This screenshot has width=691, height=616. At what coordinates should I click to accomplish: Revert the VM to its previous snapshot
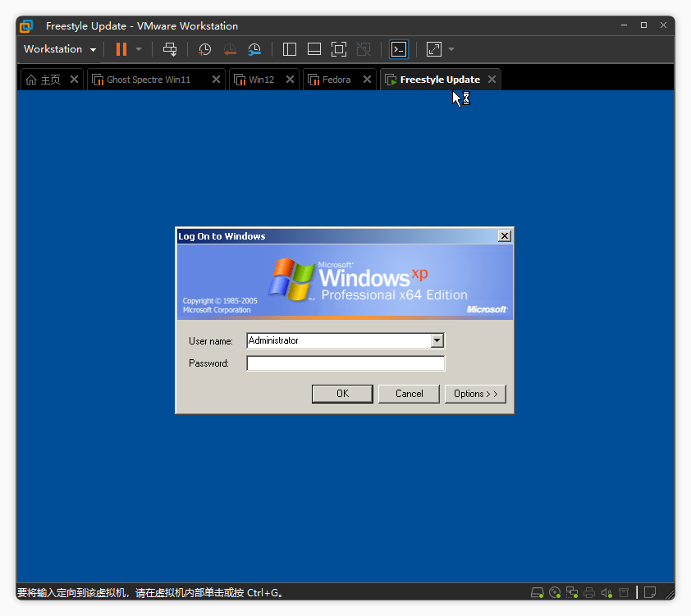pos(230,49)
